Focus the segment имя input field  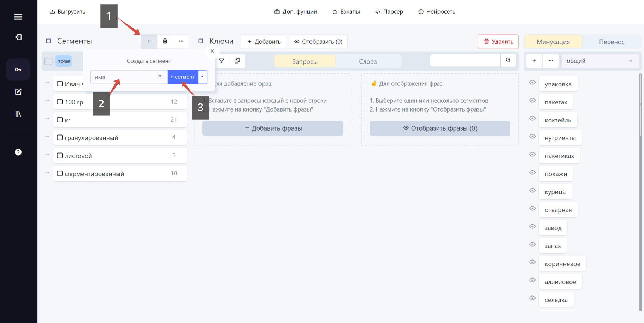click(123, 77)
